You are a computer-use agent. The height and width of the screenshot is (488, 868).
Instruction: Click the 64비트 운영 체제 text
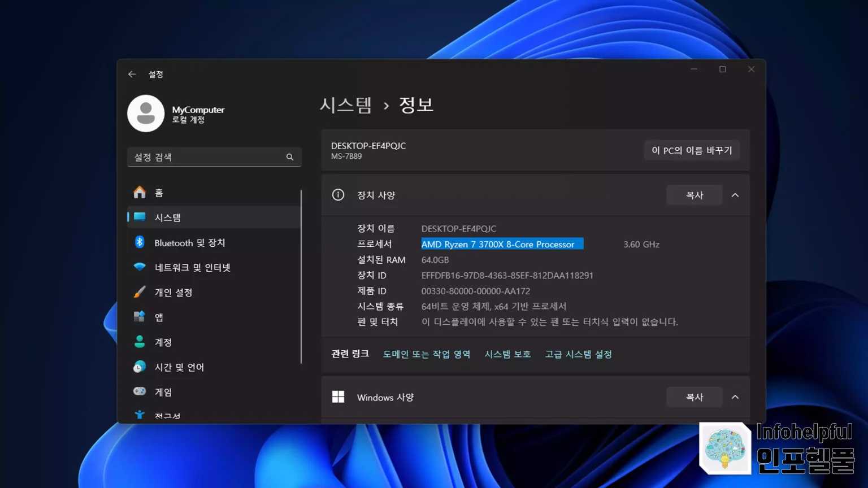(494, 306)
